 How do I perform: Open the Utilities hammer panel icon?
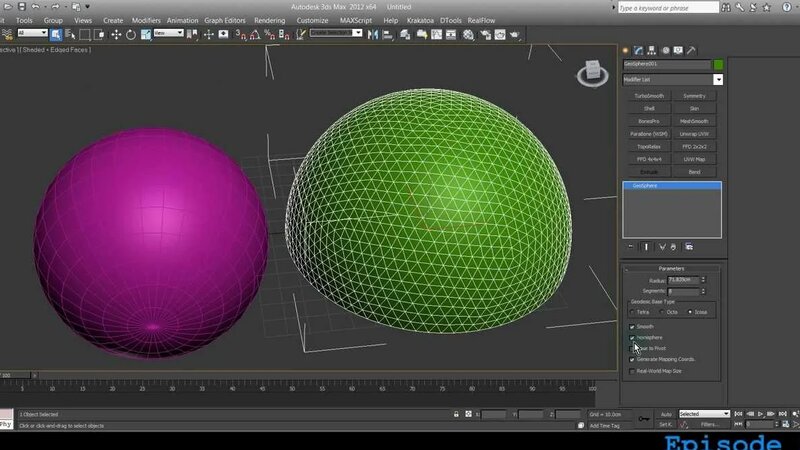pyautogui.click(x=691, y=50)
